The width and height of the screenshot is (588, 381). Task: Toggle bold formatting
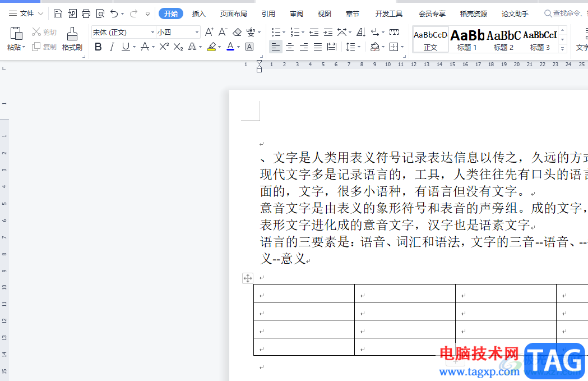coord(98,47)
